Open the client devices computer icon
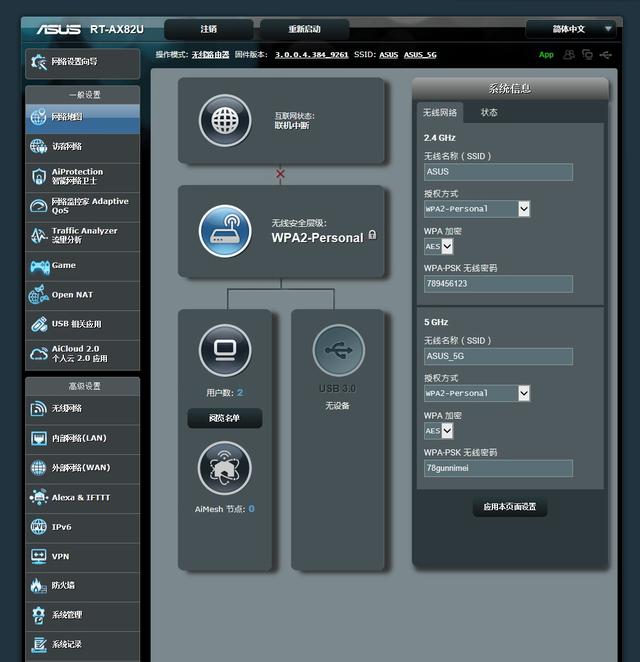The height and width of the screenshot is (662, 640). (225, 350)
